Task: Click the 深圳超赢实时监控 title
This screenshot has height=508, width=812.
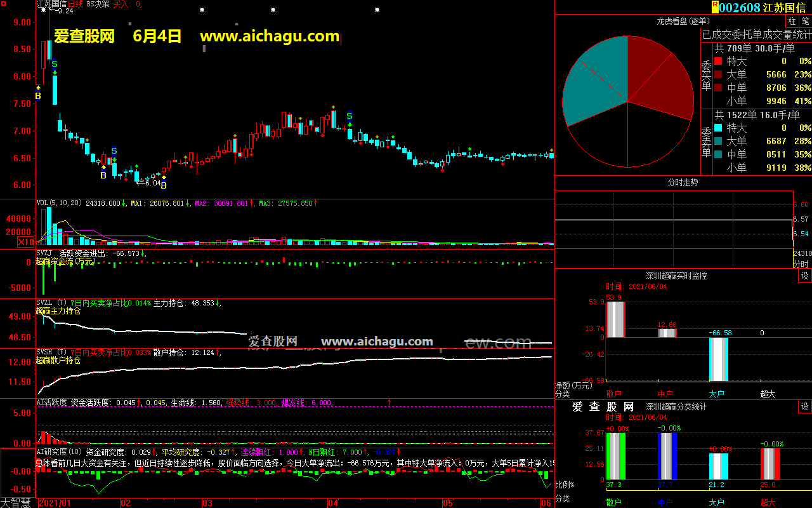Action: pos(676,276)
